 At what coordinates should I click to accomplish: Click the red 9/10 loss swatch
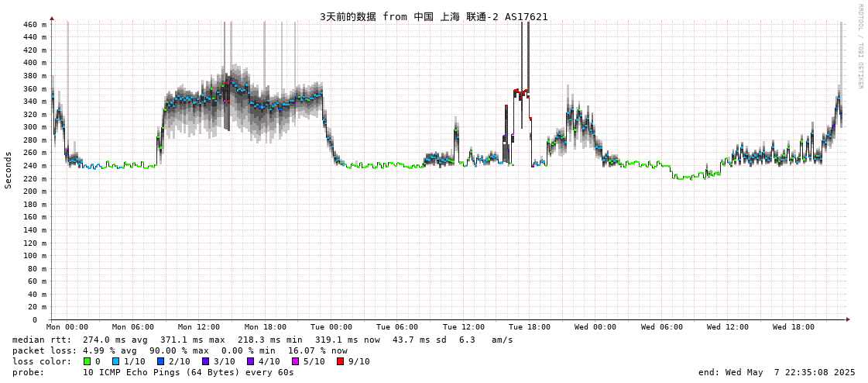341,361
